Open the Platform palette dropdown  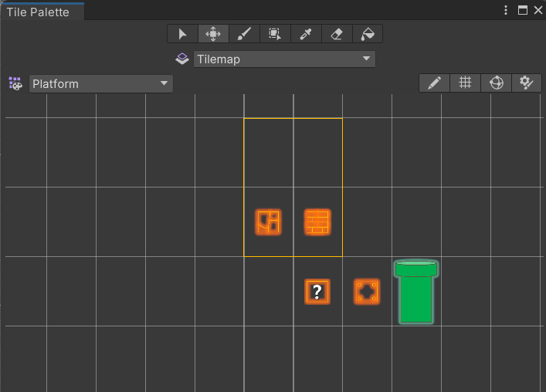pyautogui.click(x=101, y=84)
